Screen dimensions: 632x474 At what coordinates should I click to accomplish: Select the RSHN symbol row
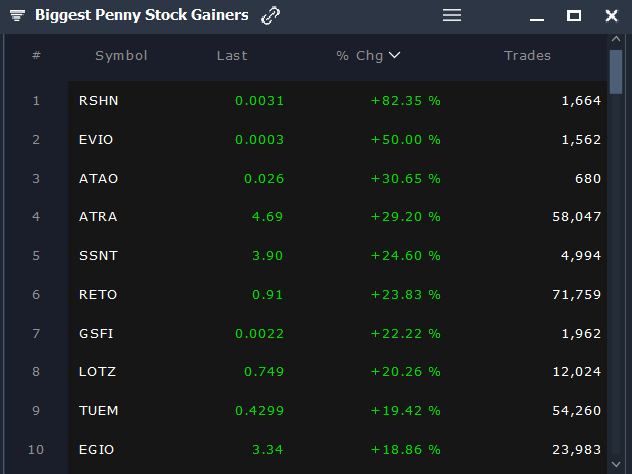99,100
